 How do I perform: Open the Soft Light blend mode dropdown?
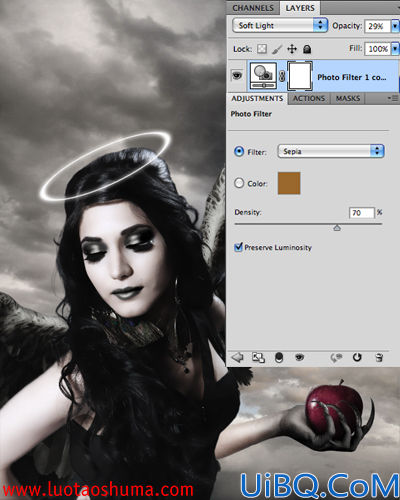point(280,25)
